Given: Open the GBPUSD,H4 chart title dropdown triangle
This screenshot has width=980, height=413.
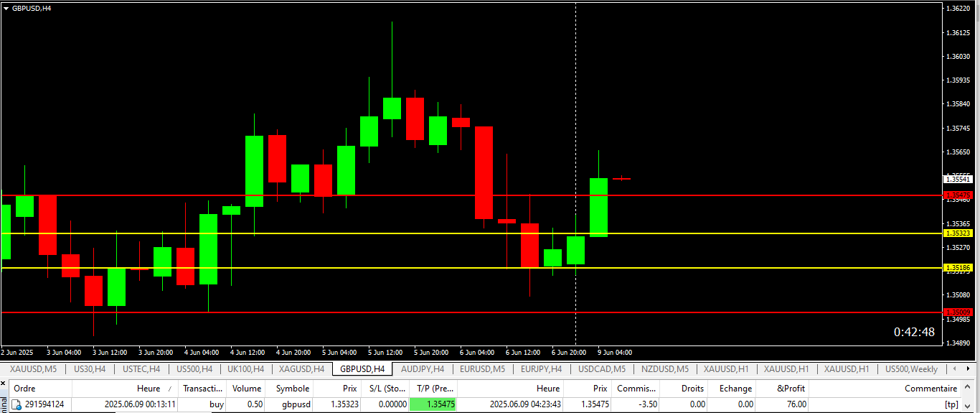Looking at the screenshot, I should click(6, 8).
